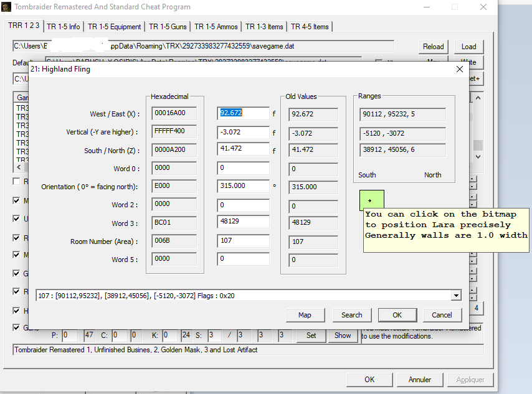
Task: Go to the TR 1-5 Ammos tab
Action: (216, 27)
